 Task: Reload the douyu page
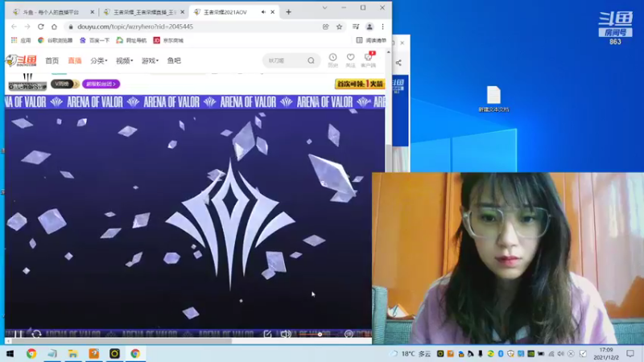click(x=41, y=27)
